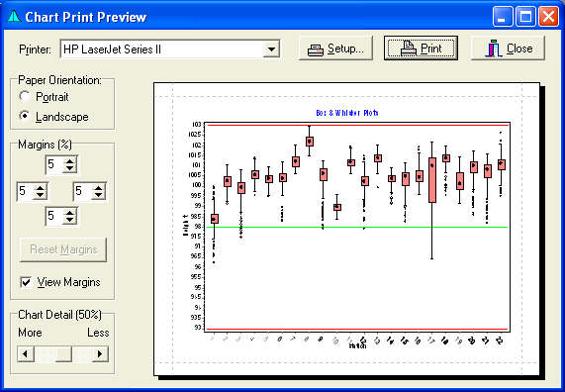Click the chart page preview thumbnail
The image size is (565, 392).
coord(346,230)
